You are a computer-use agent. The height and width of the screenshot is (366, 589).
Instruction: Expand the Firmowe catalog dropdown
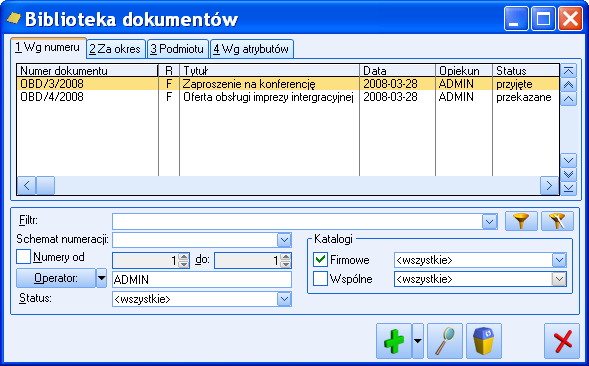(559, 260)
